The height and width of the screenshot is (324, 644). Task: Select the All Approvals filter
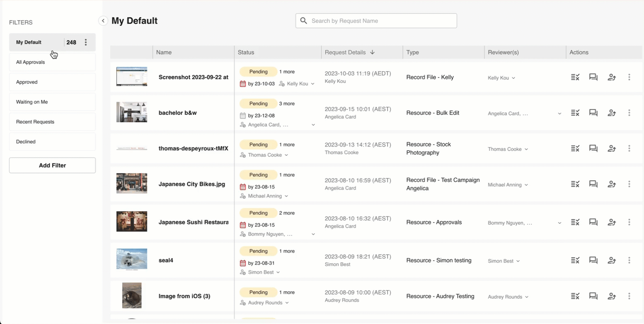click(x=52, y=62)
